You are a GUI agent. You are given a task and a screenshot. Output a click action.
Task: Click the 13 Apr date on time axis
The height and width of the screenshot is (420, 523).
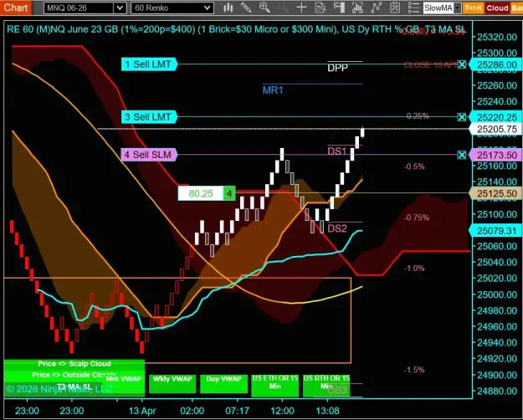(x=142, y=411)
